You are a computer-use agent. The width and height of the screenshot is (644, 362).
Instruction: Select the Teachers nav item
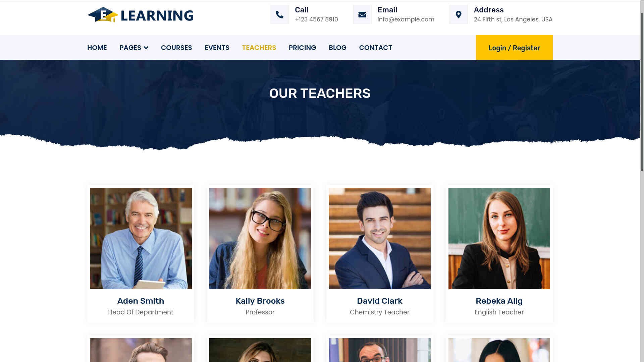259,48
